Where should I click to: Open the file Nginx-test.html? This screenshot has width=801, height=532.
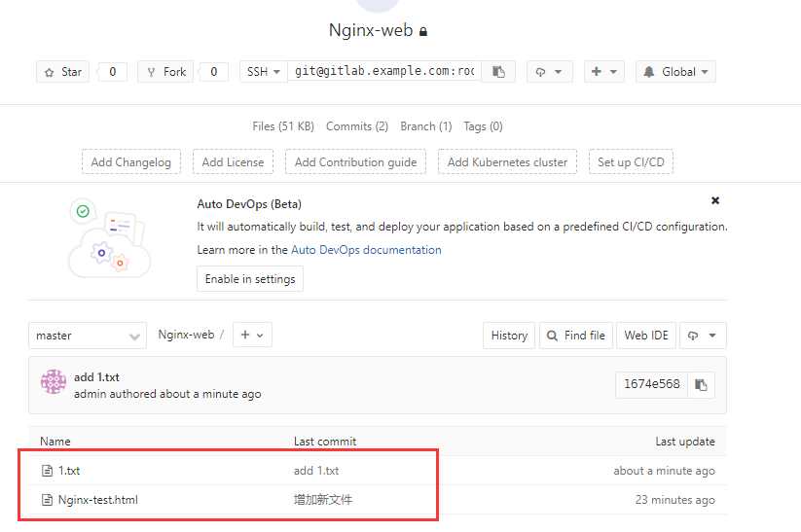(x=98, y=500)
